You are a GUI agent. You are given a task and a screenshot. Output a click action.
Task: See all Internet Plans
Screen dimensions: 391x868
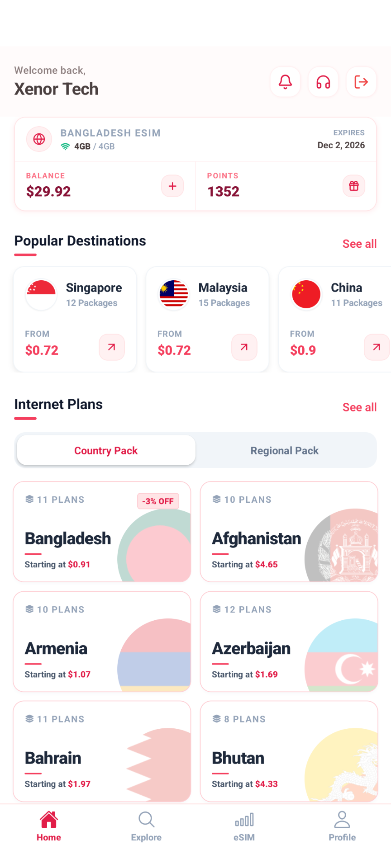tap(359, 407)
